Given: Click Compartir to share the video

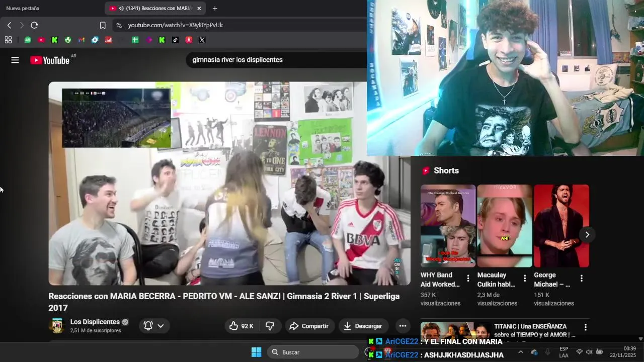Looking at the screenshot, I should pos(309,326).
